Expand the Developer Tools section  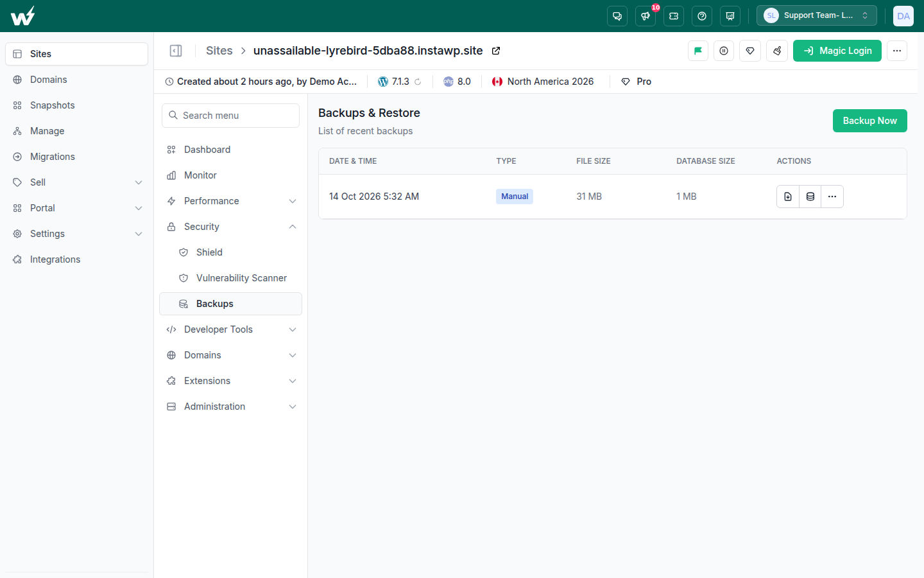click(x=230, y=329)
